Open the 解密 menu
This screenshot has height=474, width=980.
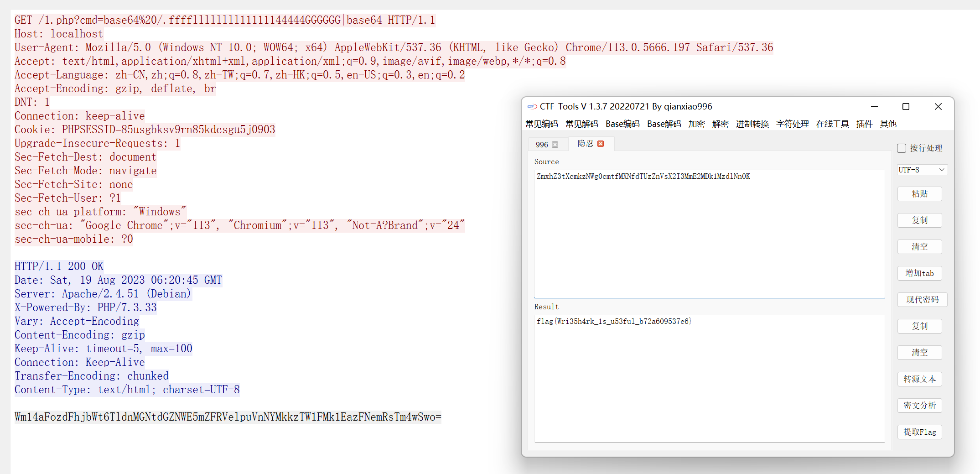coord(721,124)
